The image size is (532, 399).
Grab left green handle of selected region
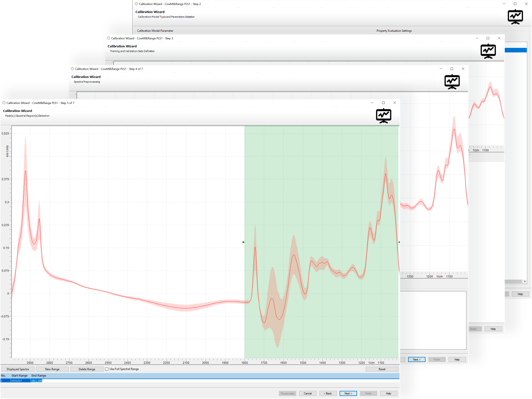pos(243,242)
